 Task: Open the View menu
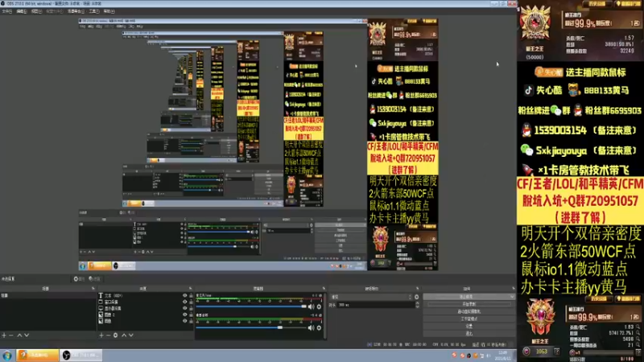coord(36,11)
